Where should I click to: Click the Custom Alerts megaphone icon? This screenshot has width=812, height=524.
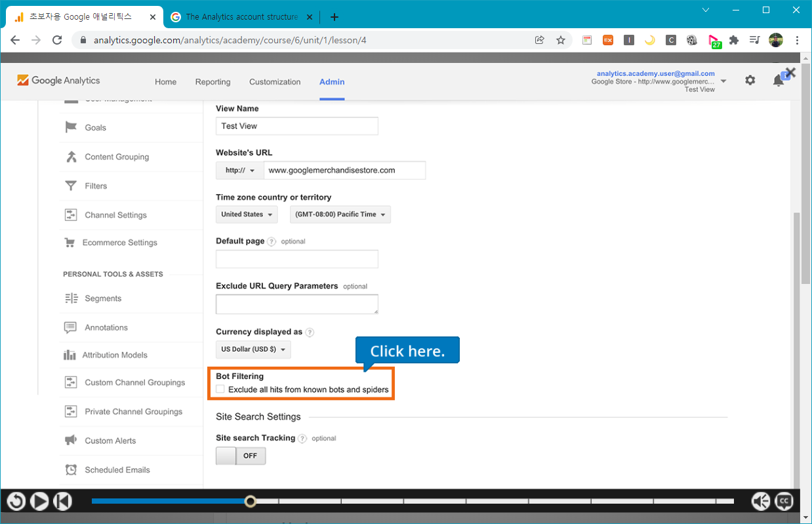(x=71, y=440)
